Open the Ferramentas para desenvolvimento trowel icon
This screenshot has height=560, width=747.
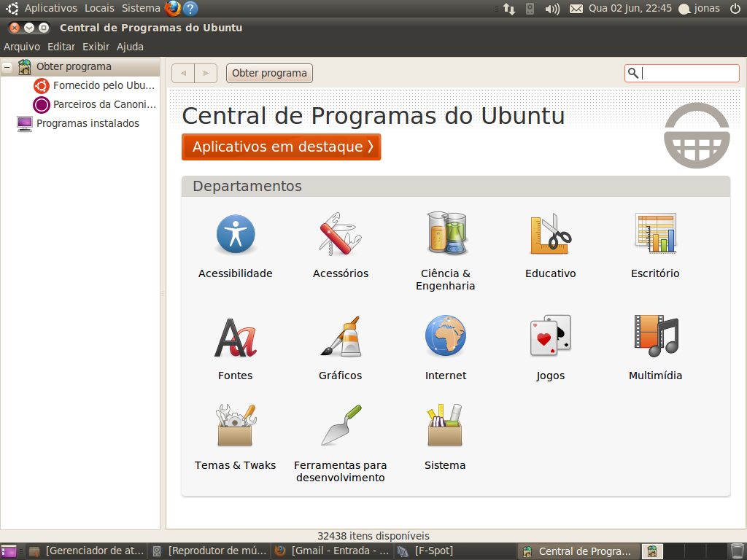point(341,425)
